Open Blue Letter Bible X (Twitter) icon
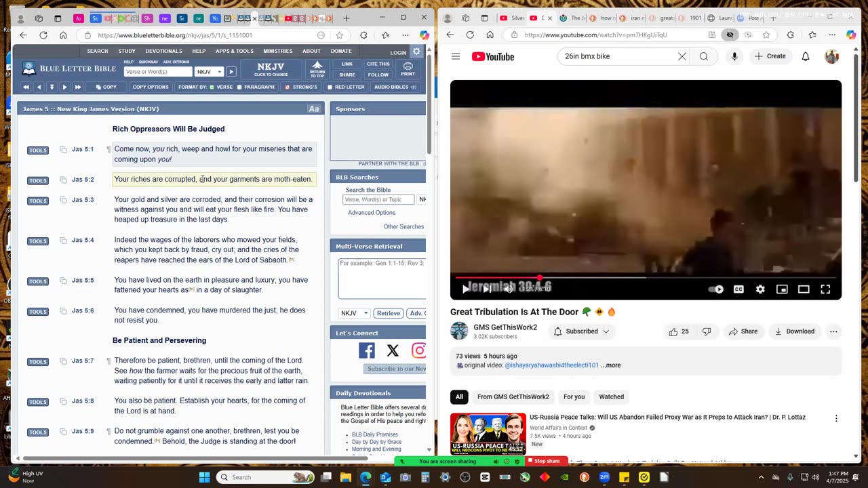The width and height of the screenshot is (868, 488). tap(393, 350)
